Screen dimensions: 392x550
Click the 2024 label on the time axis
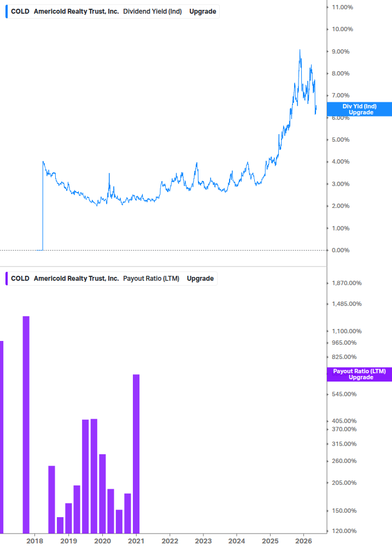237,541
